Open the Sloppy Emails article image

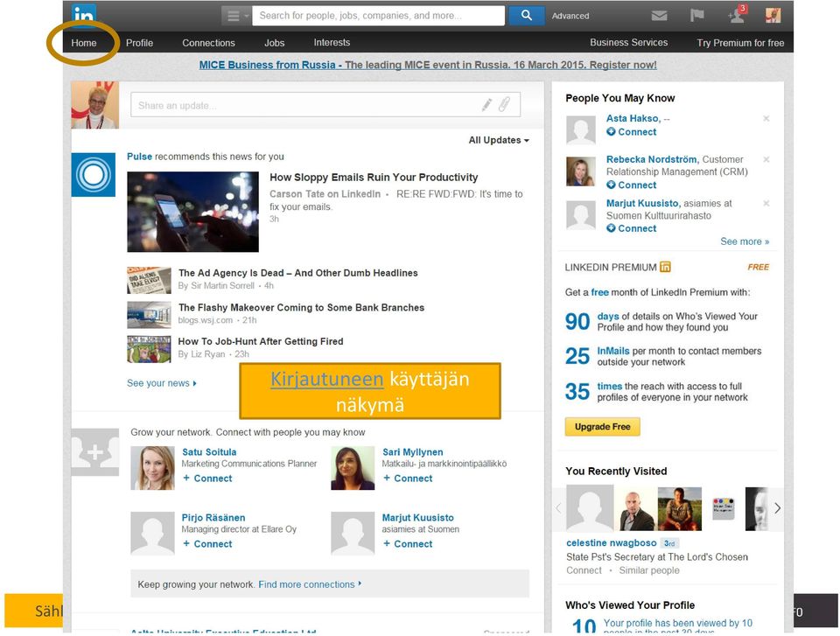tap(192, 212)
